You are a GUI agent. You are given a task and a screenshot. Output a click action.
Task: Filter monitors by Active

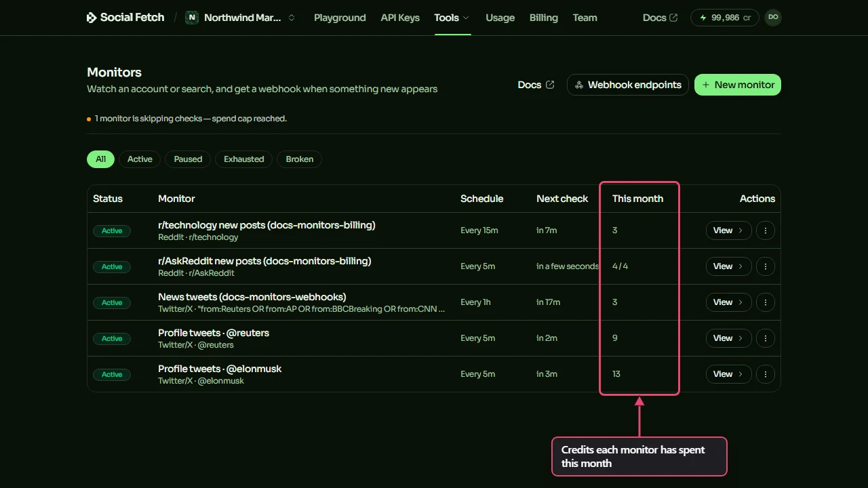tap(140, 159)
